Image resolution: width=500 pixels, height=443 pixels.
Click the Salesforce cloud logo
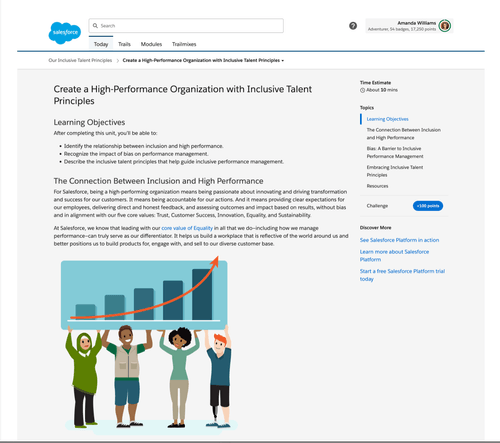(x=65, y=33)
